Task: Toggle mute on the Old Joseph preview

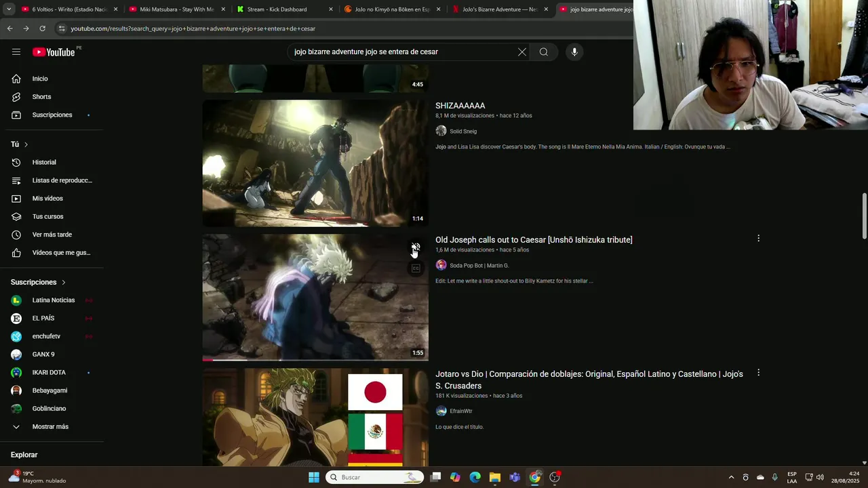Action: pos(416,248)
